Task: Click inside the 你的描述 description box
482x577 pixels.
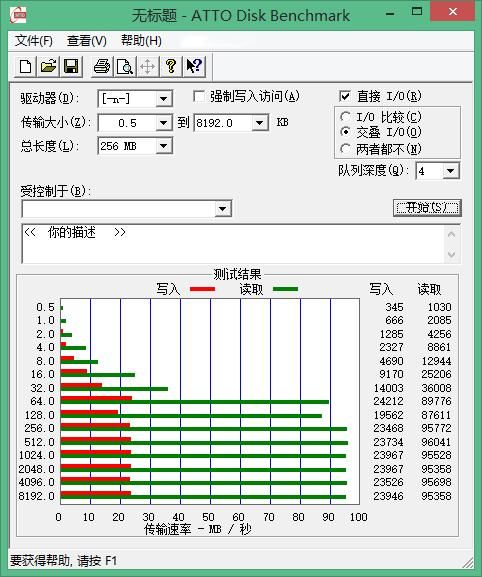Action: 233,244
